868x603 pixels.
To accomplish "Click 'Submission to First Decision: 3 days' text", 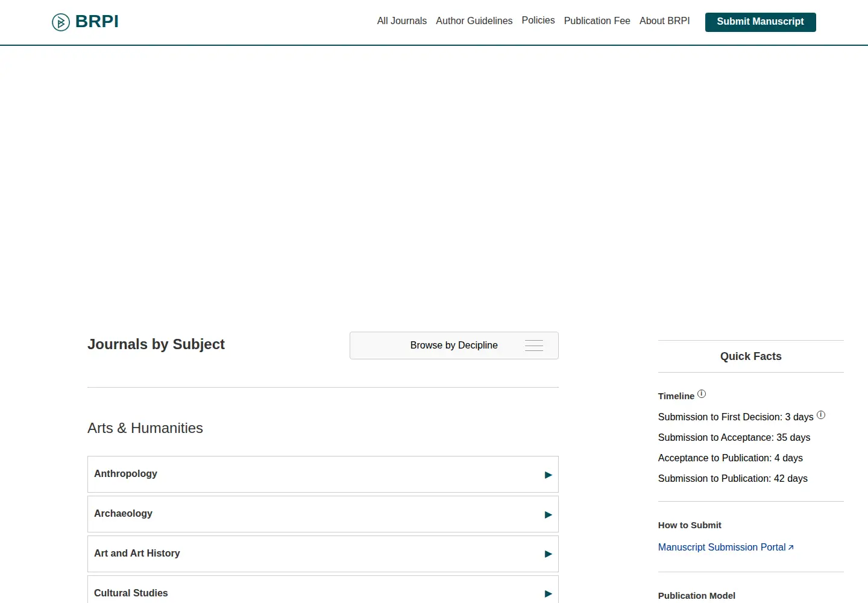I will [x=736, y=417].
